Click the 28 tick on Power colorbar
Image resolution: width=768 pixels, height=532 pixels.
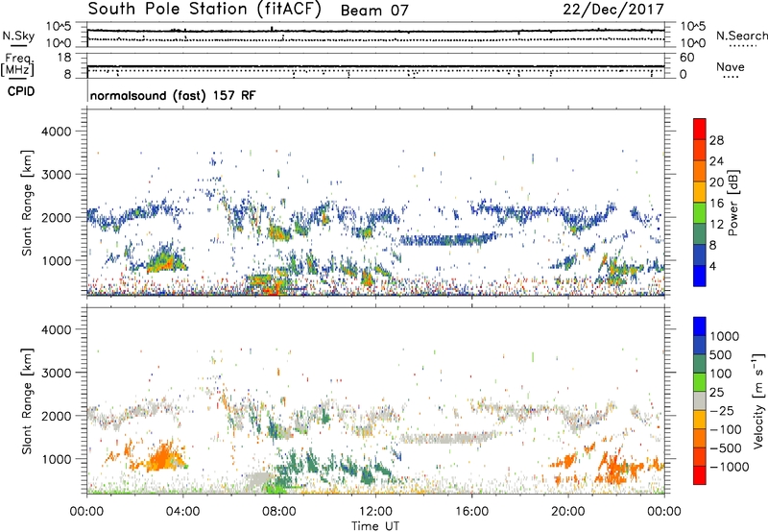(x=716, y=140)
